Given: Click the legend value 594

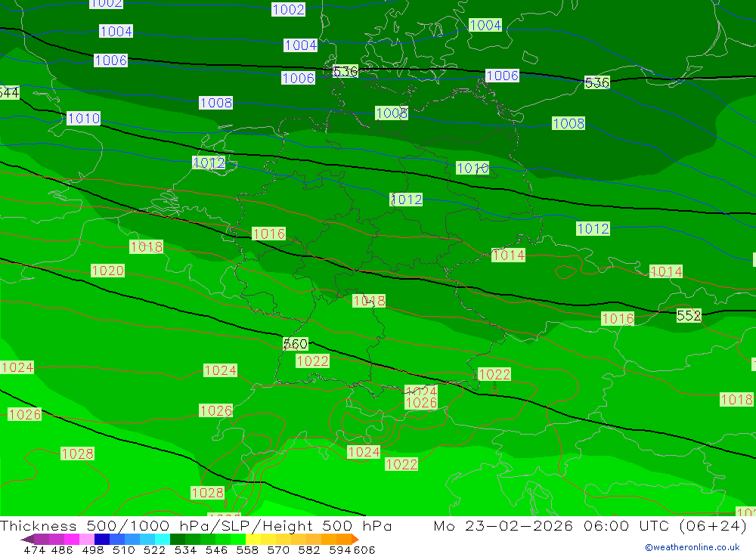Looking at the screenshot, I should [340, 549].
